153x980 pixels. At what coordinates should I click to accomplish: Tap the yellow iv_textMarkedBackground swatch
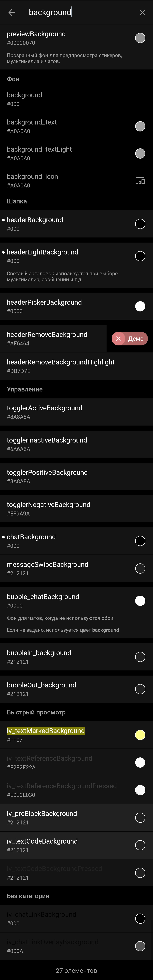tap(140, 735)
